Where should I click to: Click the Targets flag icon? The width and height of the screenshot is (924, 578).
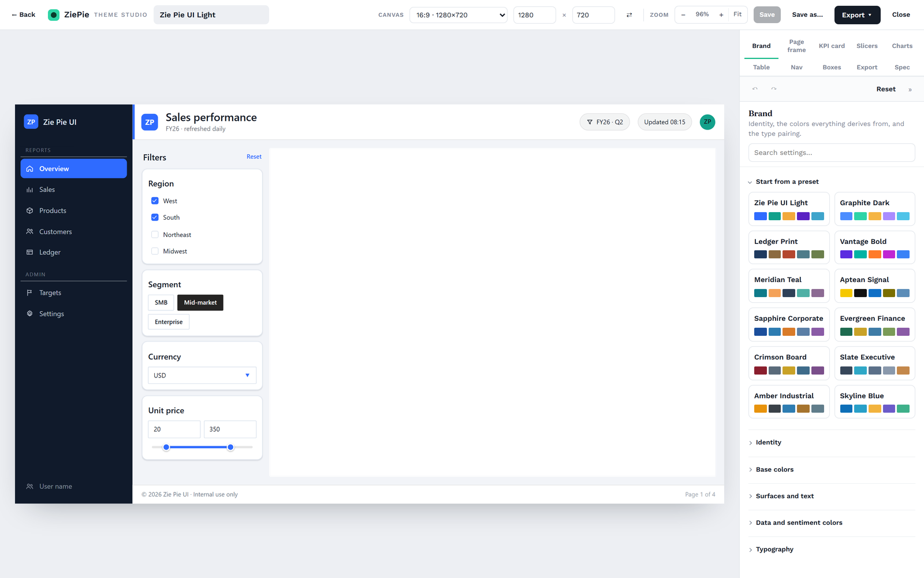click(30, 293)
